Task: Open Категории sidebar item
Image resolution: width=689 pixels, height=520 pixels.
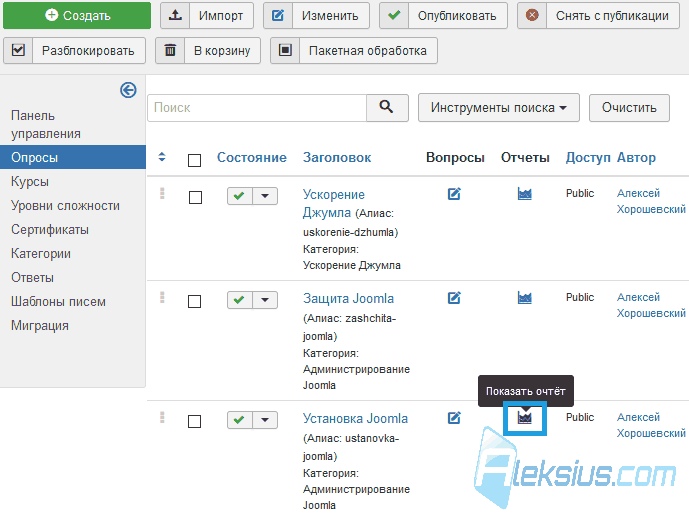Action: pos(40,254)
